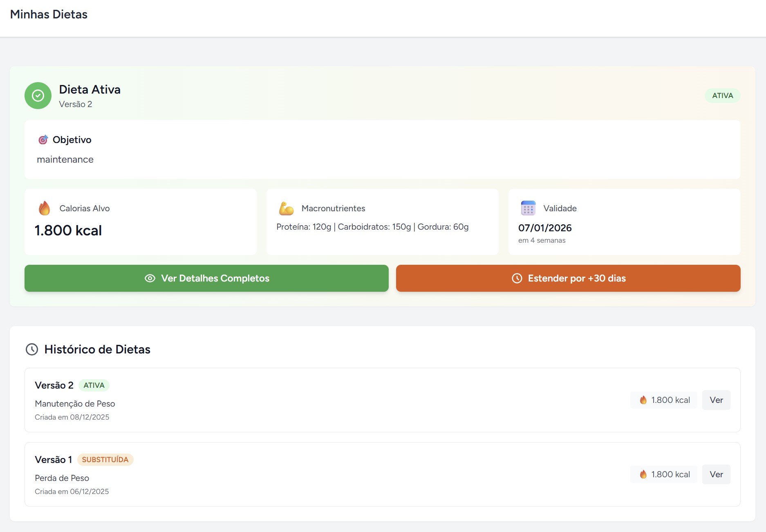
Task: Click the SUBSTITUÍDA badge on Versão 1
Action: tap(105, 460)
